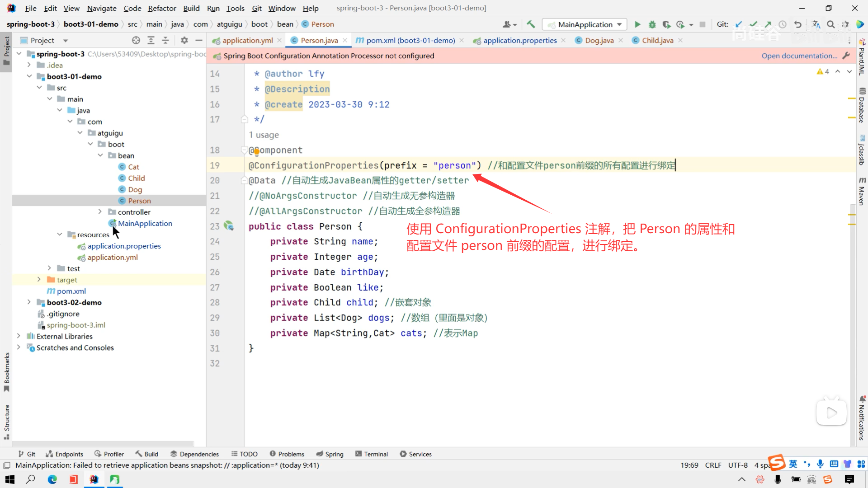Screen dimensions: 868x488
Task: Expand the boot3-02-demo module folder
Action: [29, 302]
